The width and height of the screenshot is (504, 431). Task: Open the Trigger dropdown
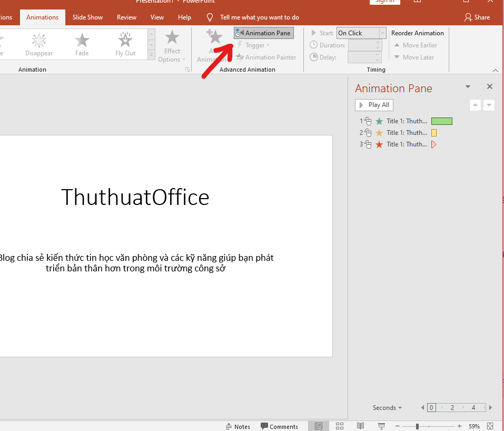pyautogui.click(x=254, y=45)
